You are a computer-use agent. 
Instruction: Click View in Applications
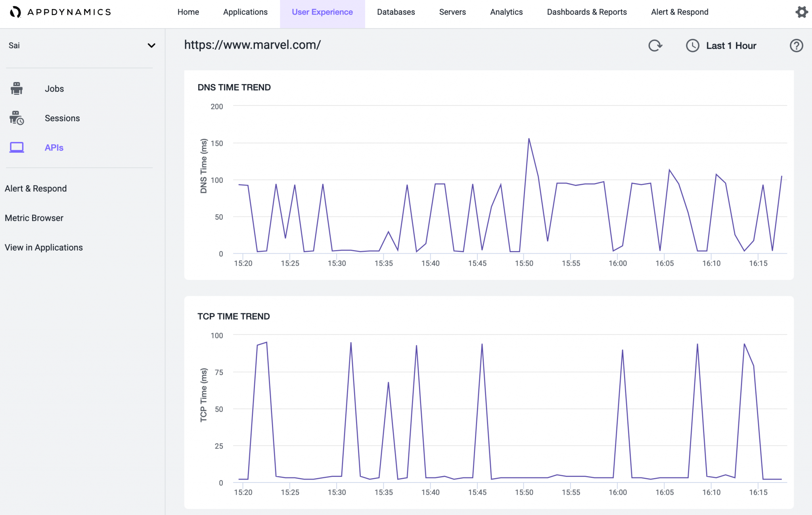pyautogui.click(x=44, y=247)
